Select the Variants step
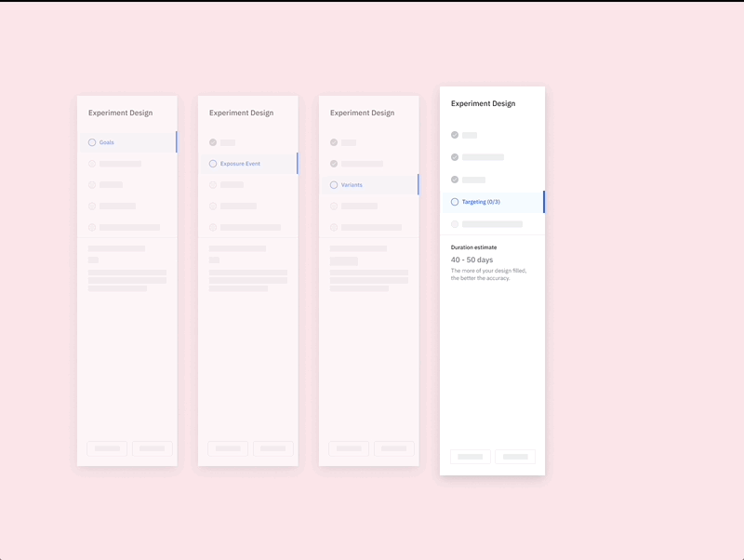This screenshot has height=560, width=744. click(x=352, y=185)
